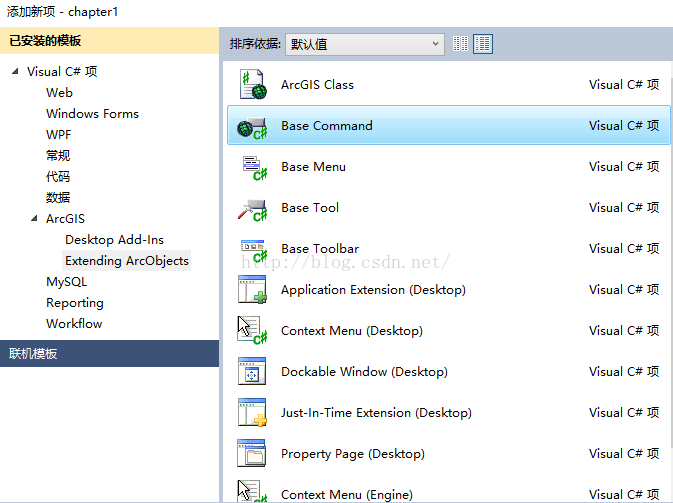Open the sort-by dropdown showing 默认值
The width and height of the screenshot is (673, 503).
[x=365, y=44]
